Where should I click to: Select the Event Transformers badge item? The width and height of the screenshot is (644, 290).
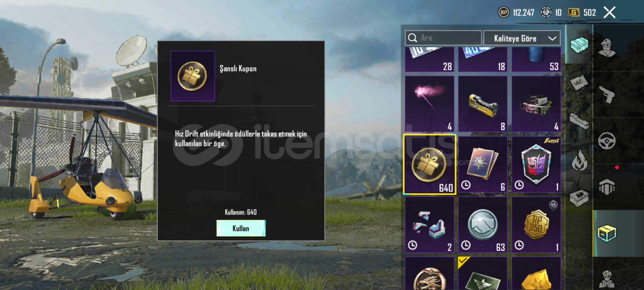point(536,164)
